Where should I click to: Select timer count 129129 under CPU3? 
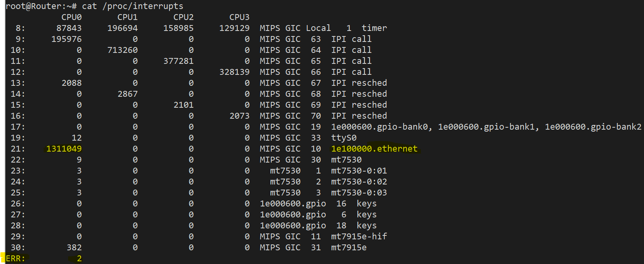(235, 28)
